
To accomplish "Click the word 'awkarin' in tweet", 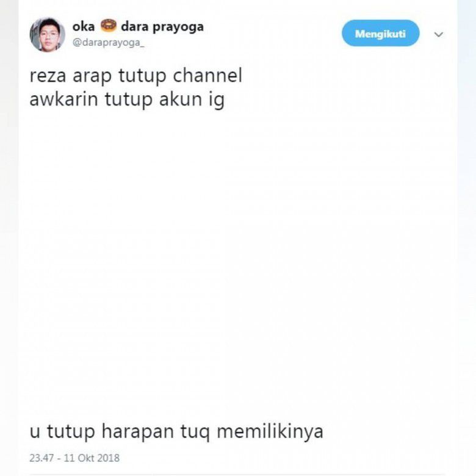I will (63, 99).
